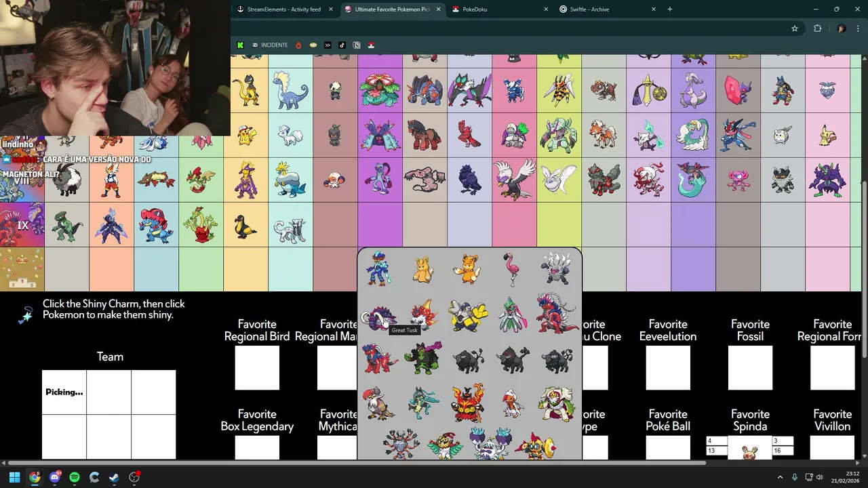Open the INCIDENTE bookmark

coord(270,45)
